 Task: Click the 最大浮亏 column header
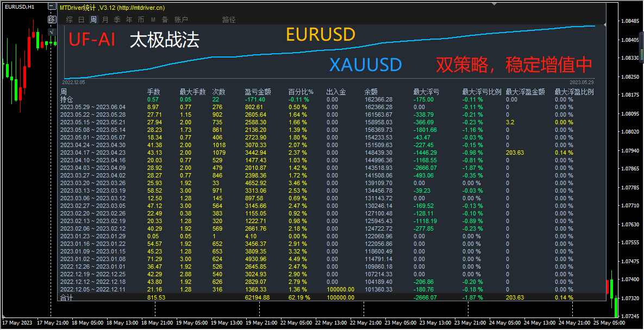[x=426, y=92]
